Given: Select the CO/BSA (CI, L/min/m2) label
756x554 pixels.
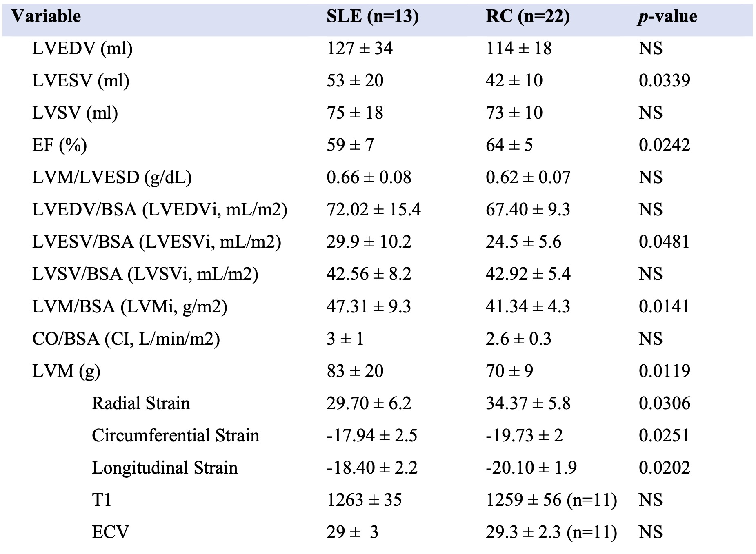Looking at the screenshot, I should [x=126, y=339].
